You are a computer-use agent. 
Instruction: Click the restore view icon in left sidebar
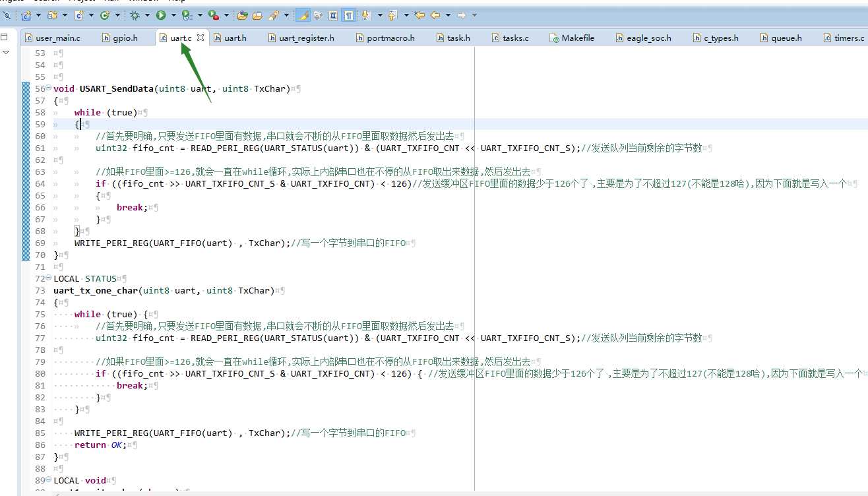tap(4, 37)
